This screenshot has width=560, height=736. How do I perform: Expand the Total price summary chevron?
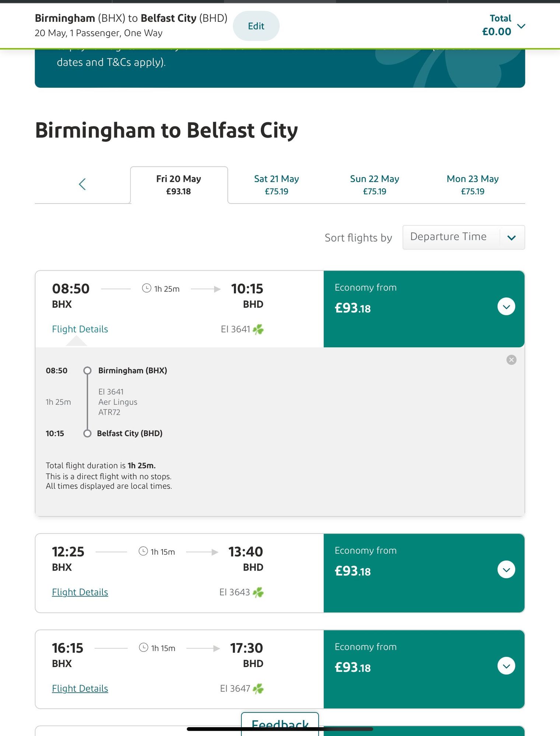pos(521,26)
